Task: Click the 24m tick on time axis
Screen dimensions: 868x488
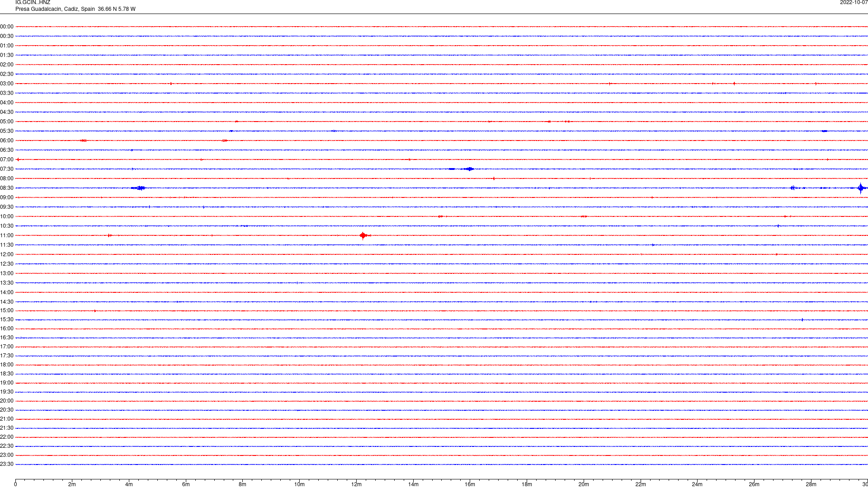Action: (x=697, y=484)
